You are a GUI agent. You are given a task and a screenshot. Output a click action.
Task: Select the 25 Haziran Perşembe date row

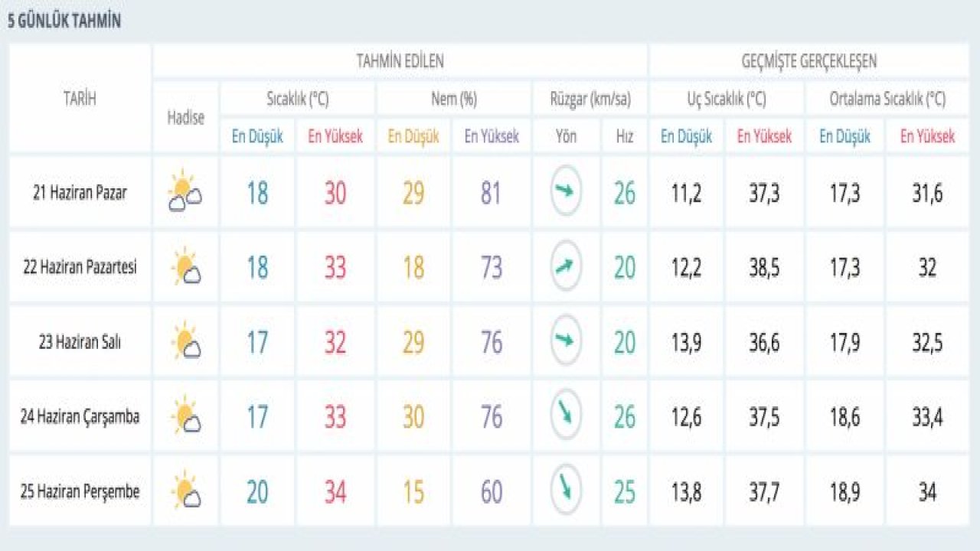[x=80, y=491]
